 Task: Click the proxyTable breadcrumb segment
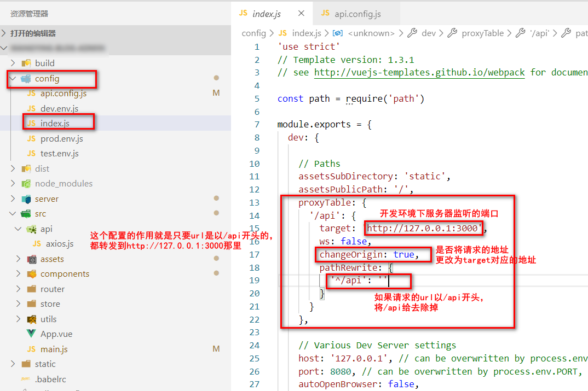(x=483, y=33)
